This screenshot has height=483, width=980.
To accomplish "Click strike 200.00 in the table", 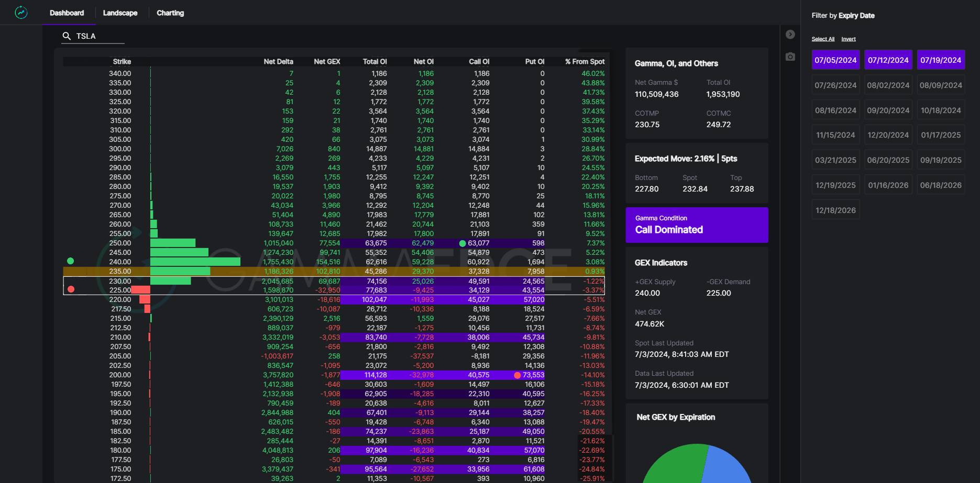I will point(120,375).
